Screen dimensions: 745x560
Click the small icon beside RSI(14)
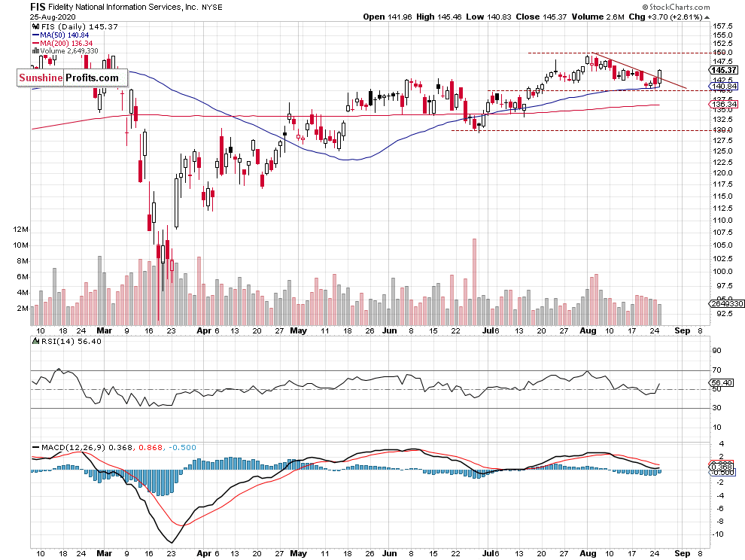pos(35,341)
